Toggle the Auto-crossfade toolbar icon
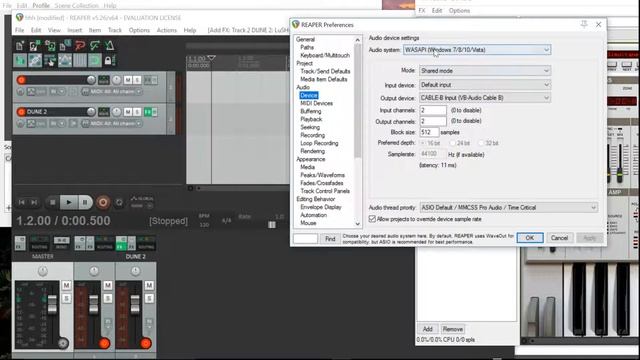This screenshot has height=360, width=640. (20, 61)
